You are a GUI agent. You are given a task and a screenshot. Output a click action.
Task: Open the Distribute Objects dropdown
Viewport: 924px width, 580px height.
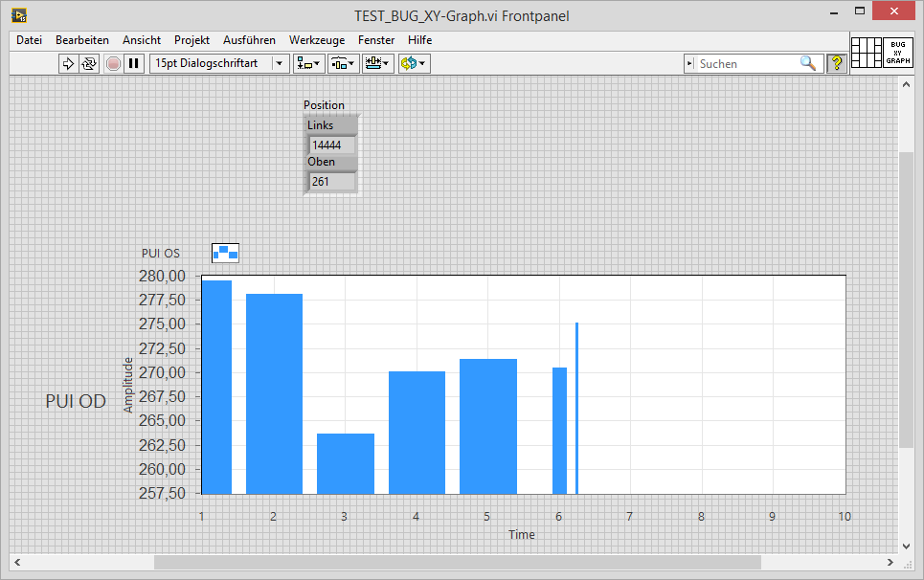click(x=344, y=63)
